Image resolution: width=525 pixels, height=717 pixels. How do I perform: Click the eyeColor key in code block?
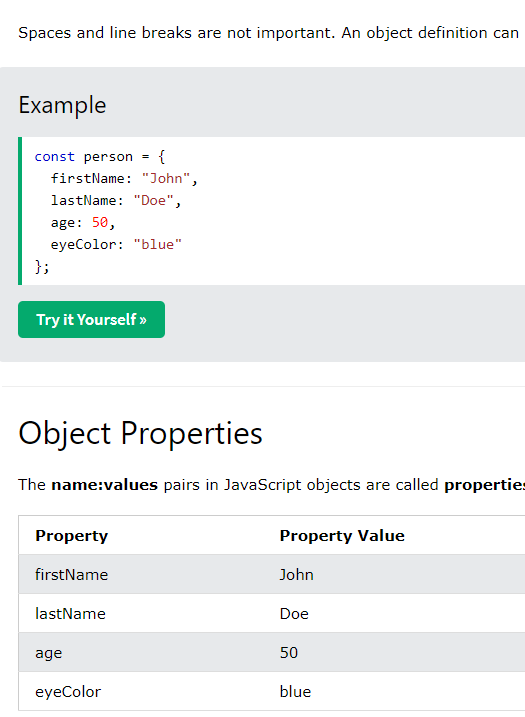click(x=83, y=245)
